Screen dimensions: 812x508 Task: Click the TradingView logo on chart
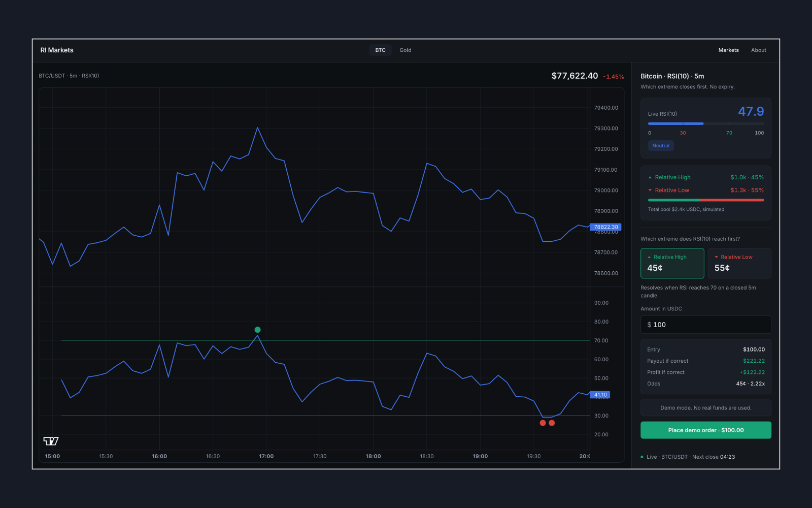[x=51, y=441]
